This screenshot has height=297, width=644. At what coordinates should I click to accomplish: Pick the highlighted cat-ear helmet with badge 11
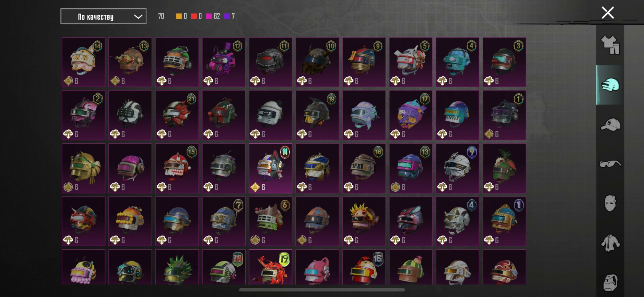click(x=270, y=168)
